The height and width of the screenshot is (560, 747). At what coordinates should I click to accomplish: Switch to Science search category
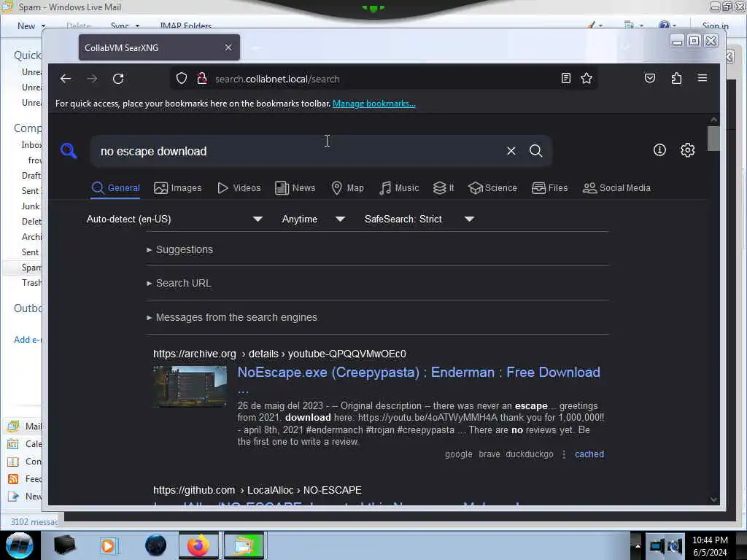(492, 188)
